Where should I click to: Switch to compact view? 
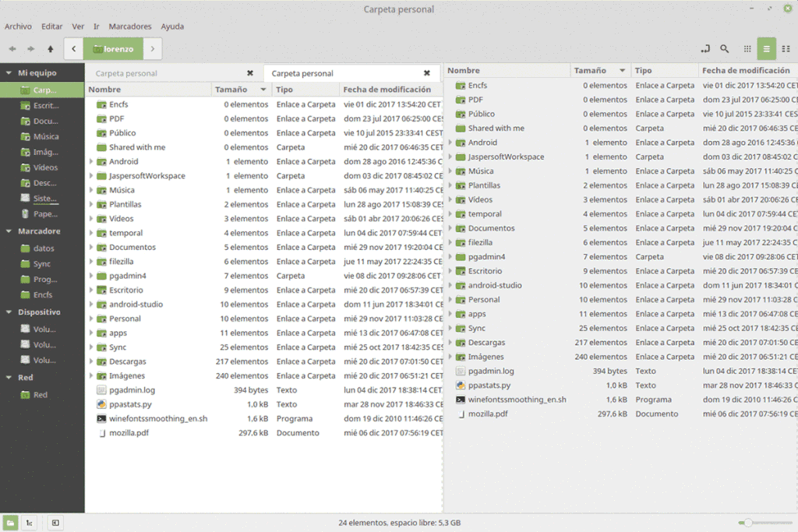click(x=786, y=48)
